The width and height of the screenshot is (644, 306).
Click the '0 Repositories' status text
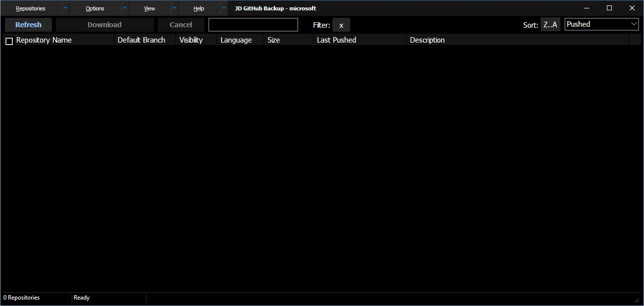tap(22, 298)
